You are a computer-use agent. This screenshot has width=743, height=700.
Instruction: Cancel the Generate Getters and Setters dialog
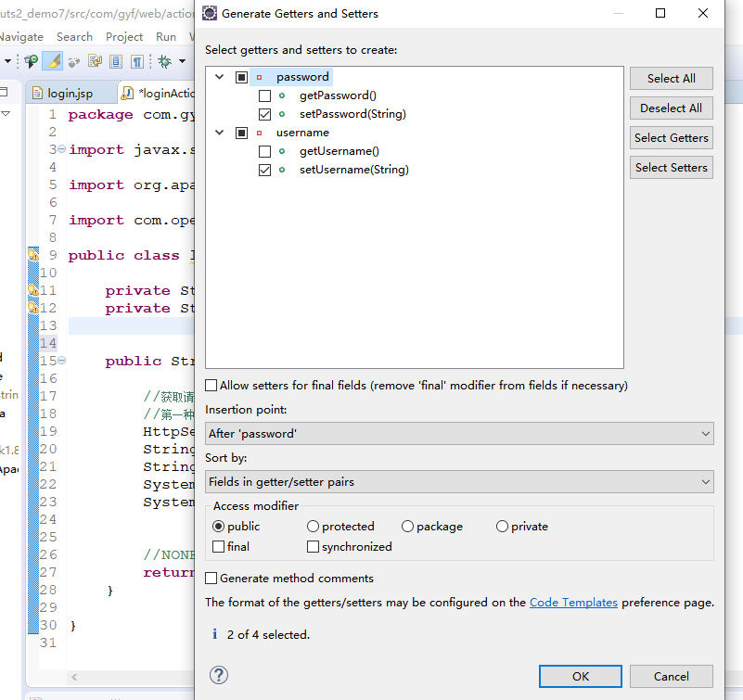pos(671,676)
